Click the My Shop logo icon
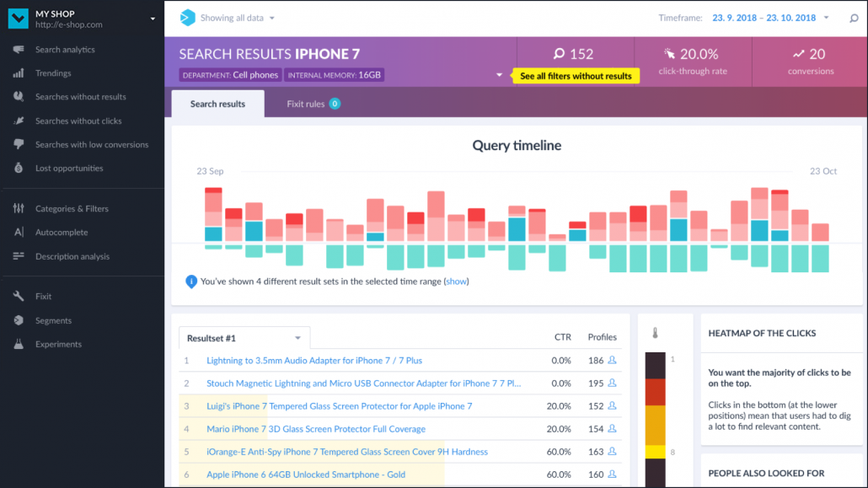This screenshot has height=488, width=868. tap(19, 19)
